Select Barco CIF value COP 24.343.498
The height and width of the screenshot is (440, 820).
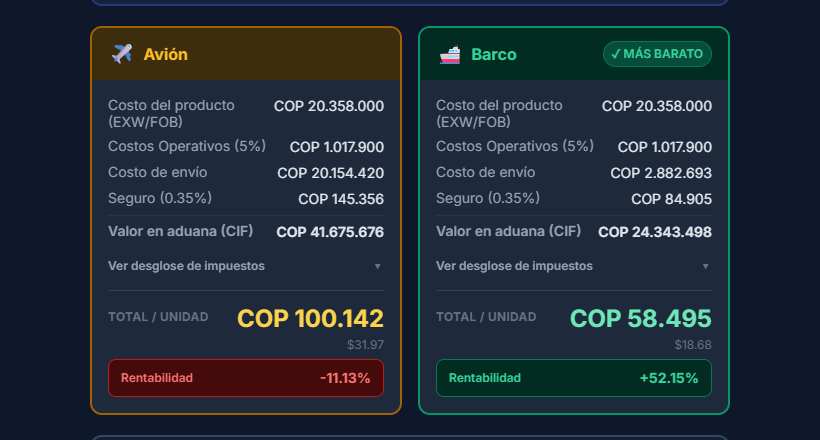[x=655, y=232]
